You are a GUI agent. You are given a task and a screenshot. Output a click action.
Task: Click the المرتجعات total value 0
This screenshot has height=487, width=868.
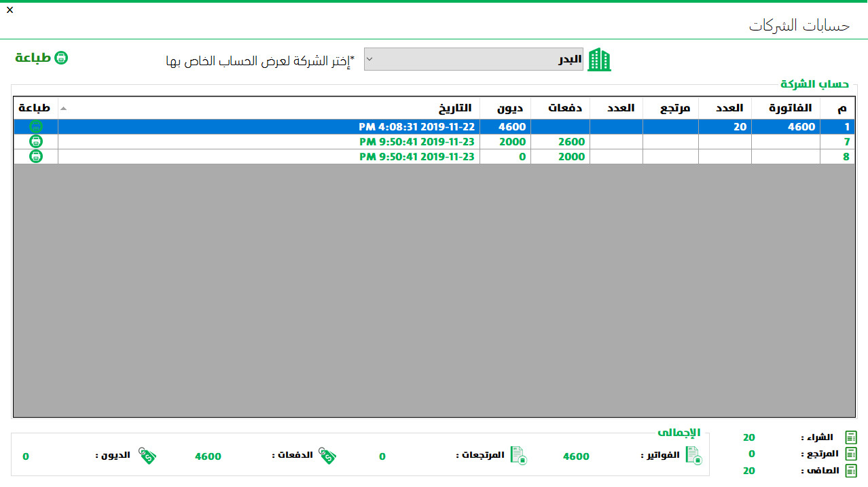382,456
